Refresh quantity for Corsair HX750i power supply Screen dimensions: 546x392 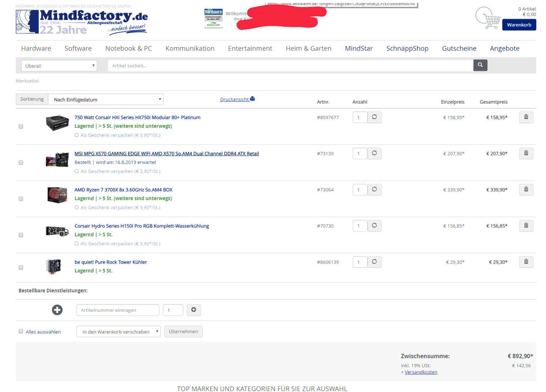tap(374, 117)
